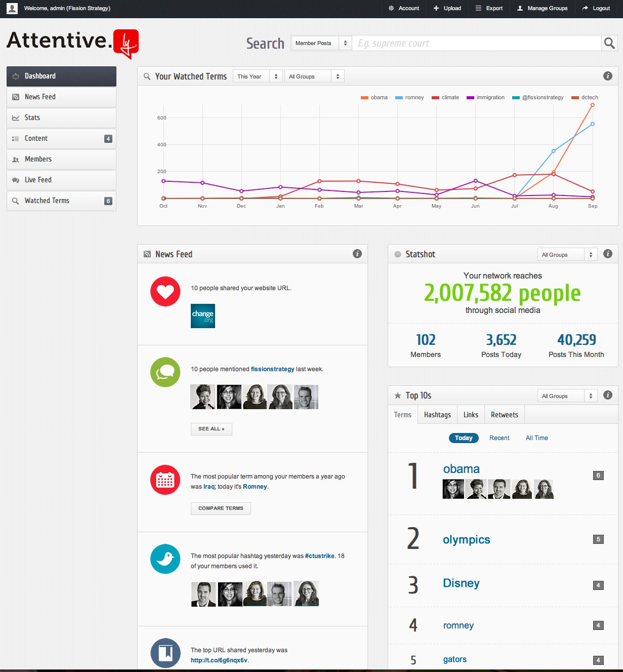Toggle dctech series in chart legend
This screenshot has height=672, width=623.
(x=585, y=97)
